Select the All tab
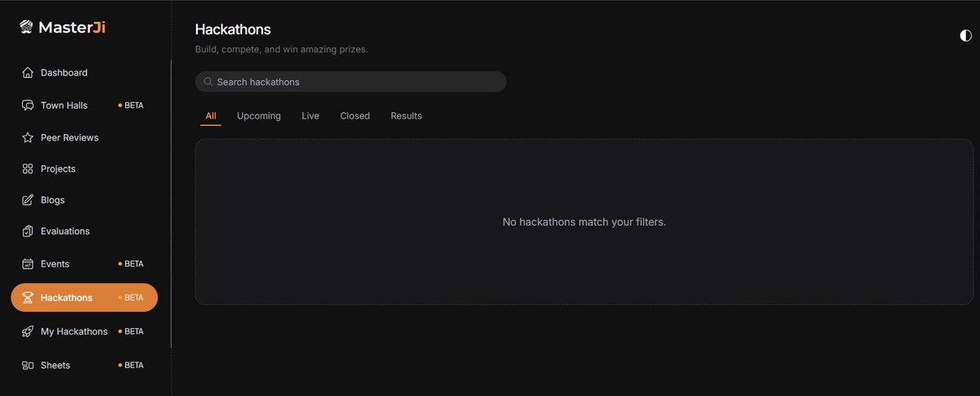980x396 pixels. 211,115
